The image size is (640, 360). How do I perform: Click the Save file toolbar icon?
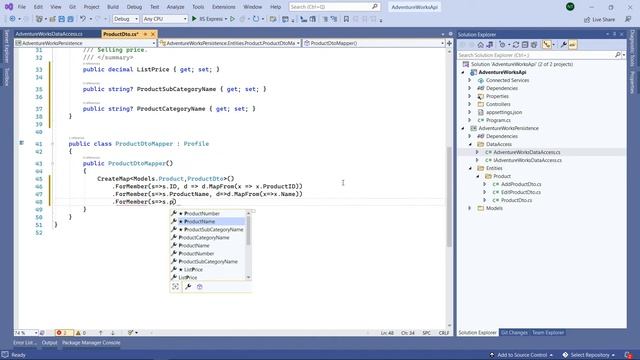pyautogui.click(x=61, y=19)
